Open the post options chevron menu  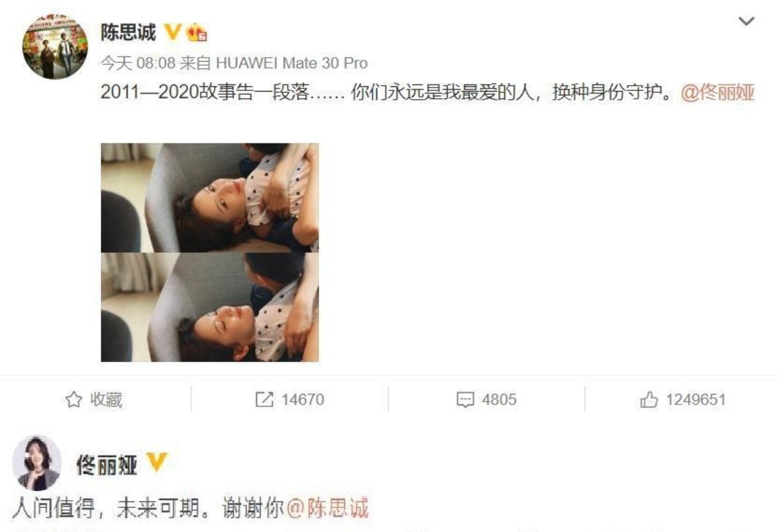pos(746,21)
